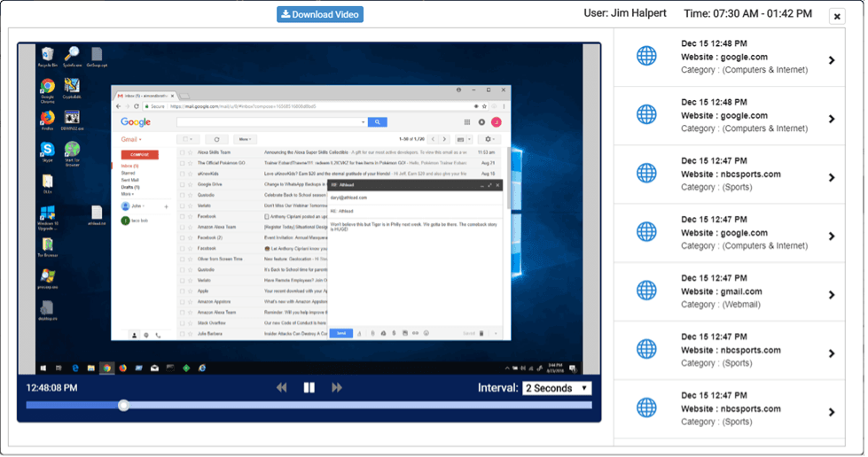The width and height of the screenshot is (868, 457).
Task: Select the second google.com activity entry
Action: tap(727, 116)
